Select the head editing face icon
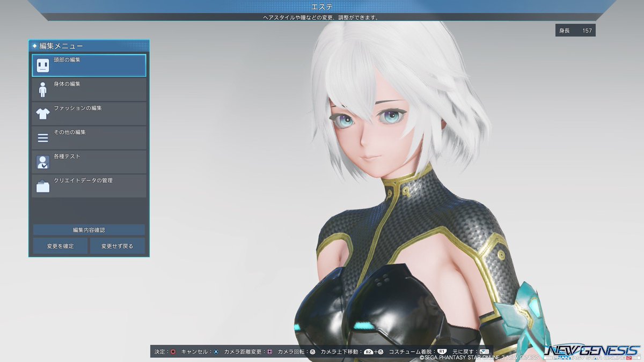The width and height of the screenshot is (644, 362). [43, 66]
